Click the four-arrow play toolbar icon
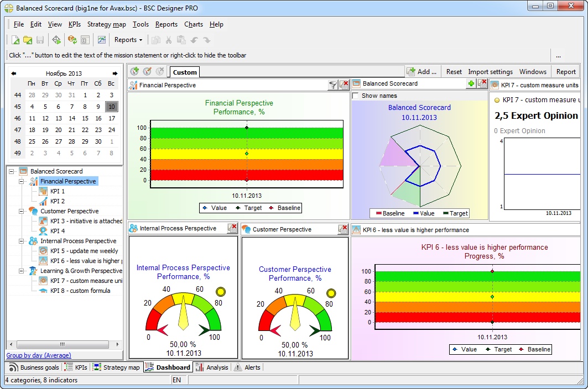Viewport: 588px width, 389px height. coord(56,40)
